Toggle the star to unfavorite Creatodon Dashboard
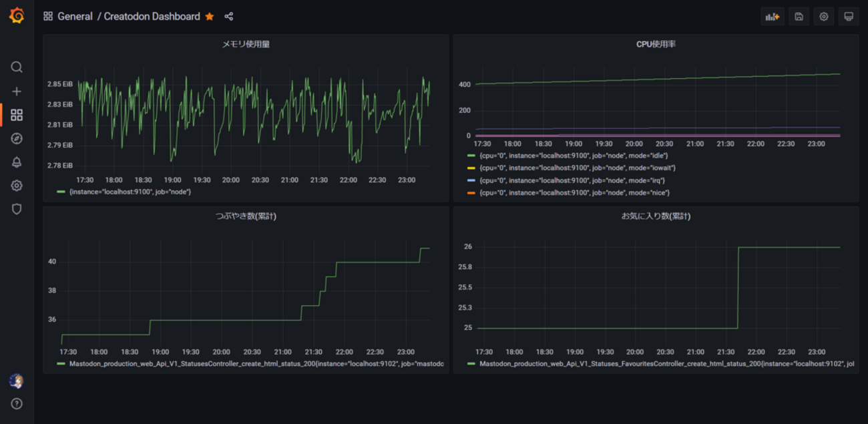 point(210,17)
